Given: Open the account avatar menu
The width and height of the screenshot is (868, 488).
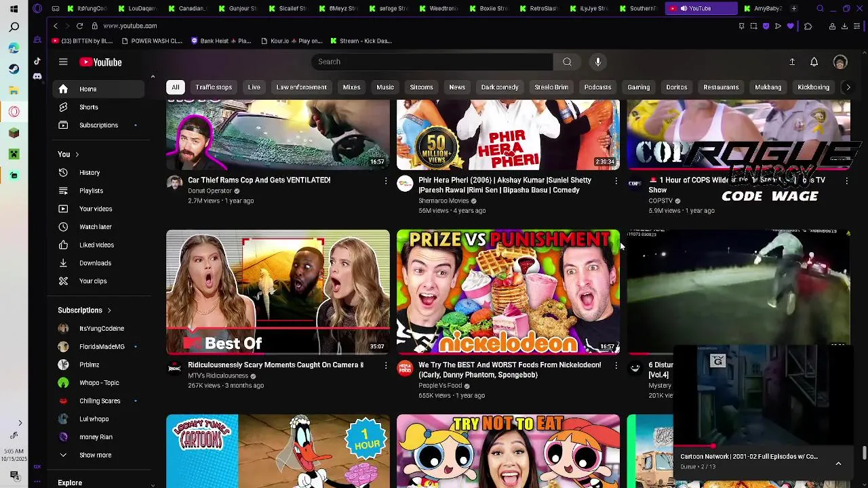Looking at the screenshot, I should (840, 62).
